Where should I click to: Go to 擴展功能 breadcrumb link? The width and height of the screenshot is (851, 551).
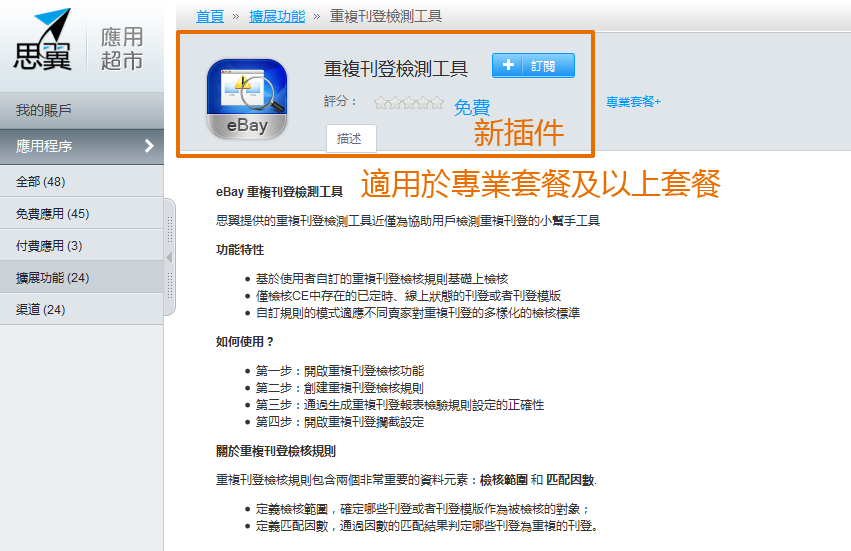pos(277,16)
